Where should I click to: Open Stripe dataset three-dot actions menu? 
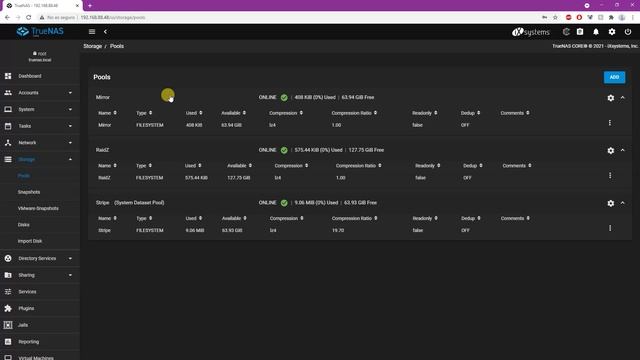pyautogui.click(x=610, y=228)
